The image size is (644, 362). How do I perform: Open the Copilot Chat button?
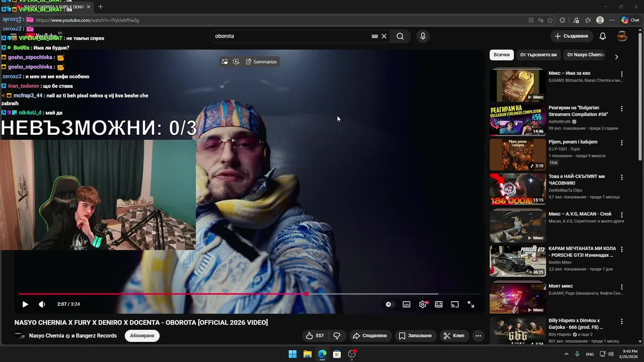click(630, 20)
